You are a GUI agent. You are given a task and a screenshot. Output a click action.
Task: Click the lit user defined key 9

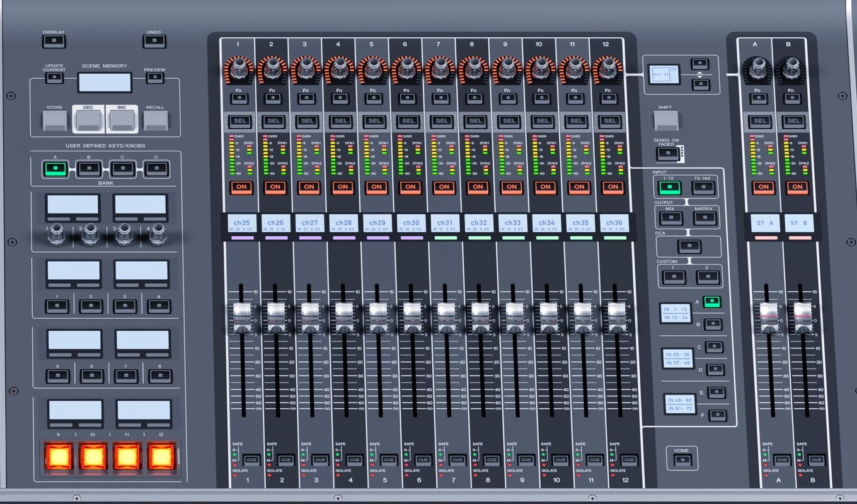[x=59, y=455]
